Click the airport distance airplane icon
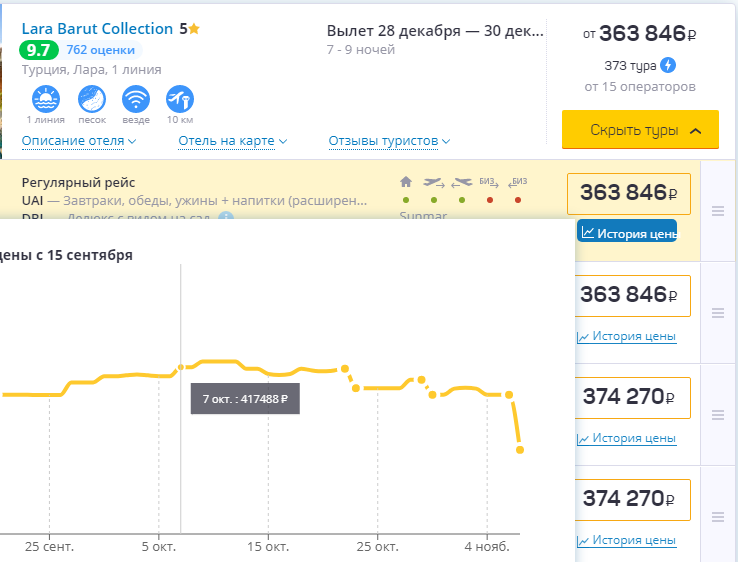 180,99
